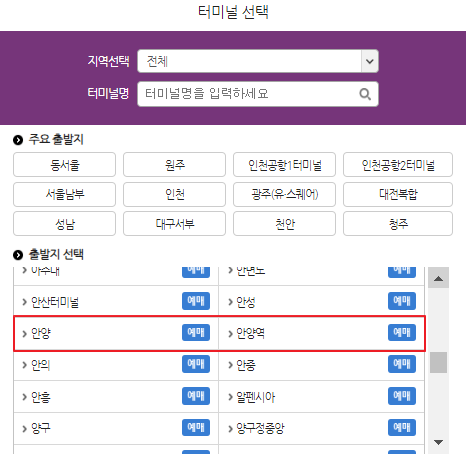Click 예매 button for 안양
Viewport: 466px width, 464px height.
[x=196, y=332]
